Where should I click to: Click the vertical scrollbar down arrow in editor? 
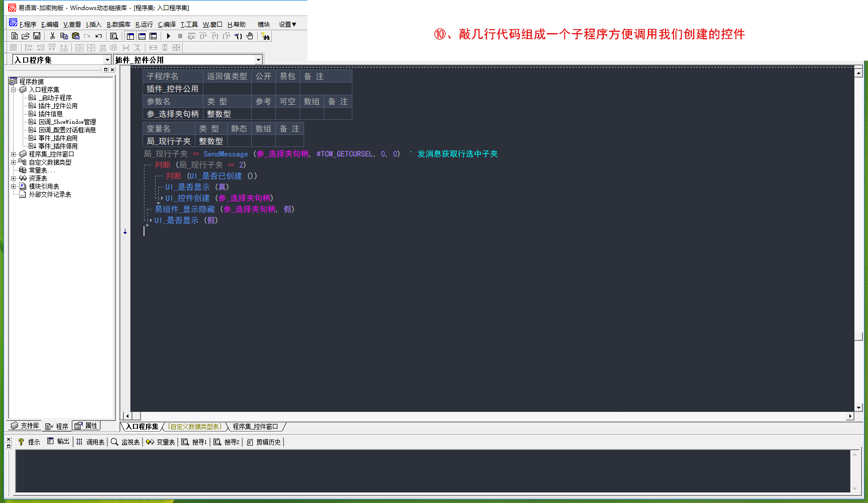(x=858, y=407)
